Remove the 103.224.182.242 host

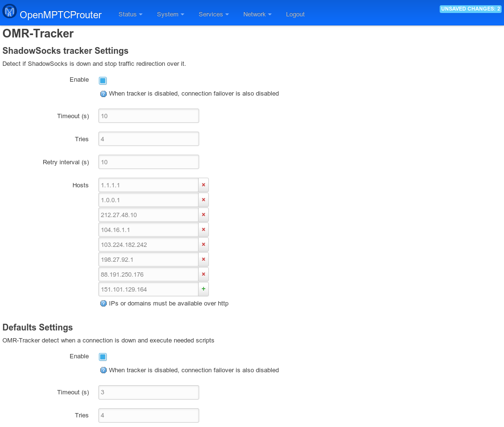point(204,244)
